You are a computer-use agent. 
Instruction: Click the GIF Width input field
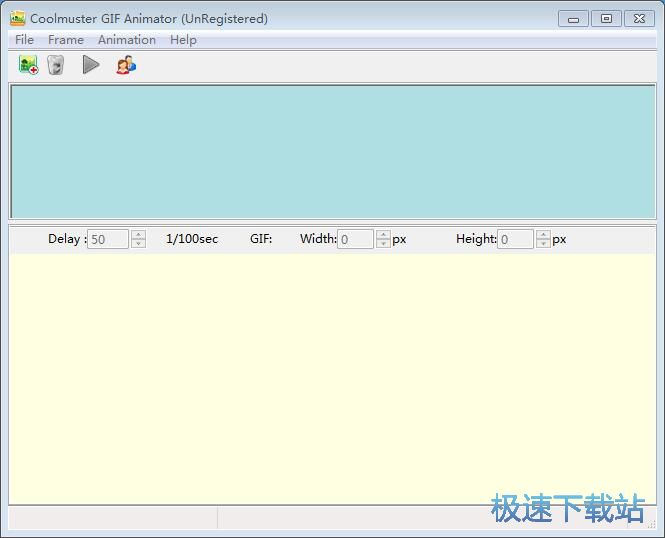tap(355, 239)
